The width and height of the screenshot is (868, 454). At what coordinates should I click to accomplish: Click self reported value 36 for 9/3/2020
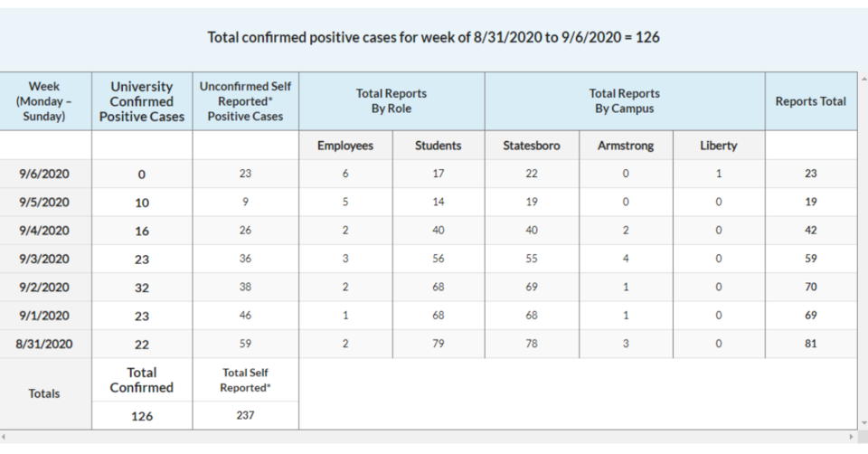point(245,258)
